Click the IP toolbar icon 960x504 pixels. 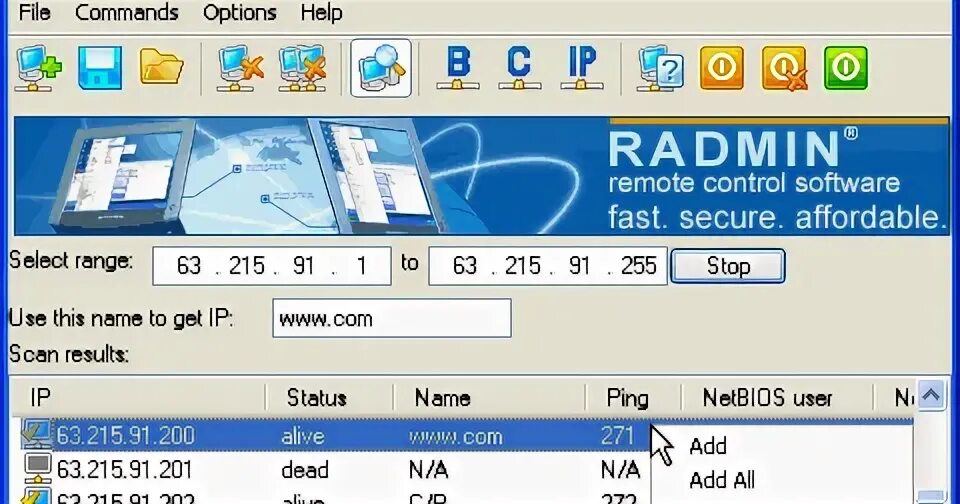582,68
